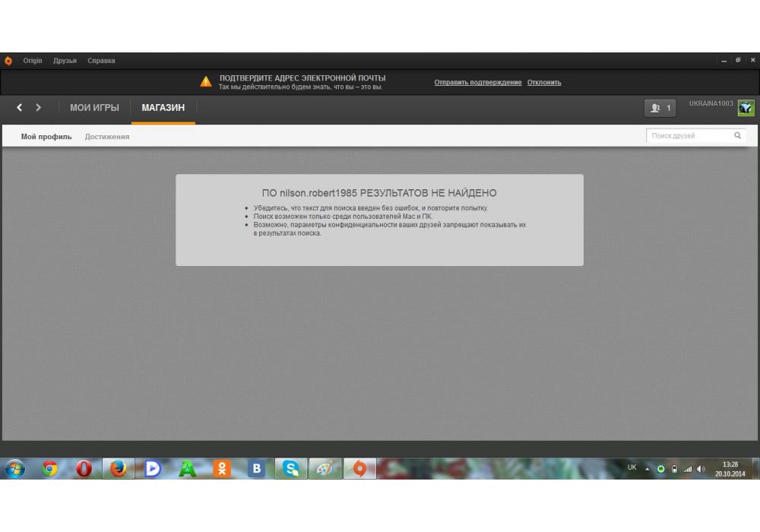Select the Достижения tab
Image resolution: width=760 pixels, height=532 pixels.
click(x=107, y=137)
